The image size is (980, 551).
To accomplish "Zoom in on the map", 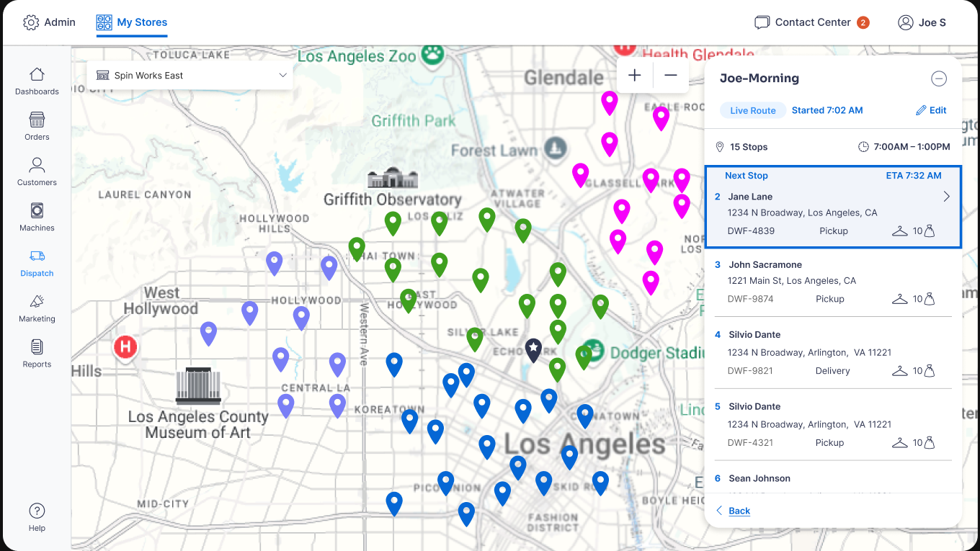I will pyautogui.click(x=634, y=76).
